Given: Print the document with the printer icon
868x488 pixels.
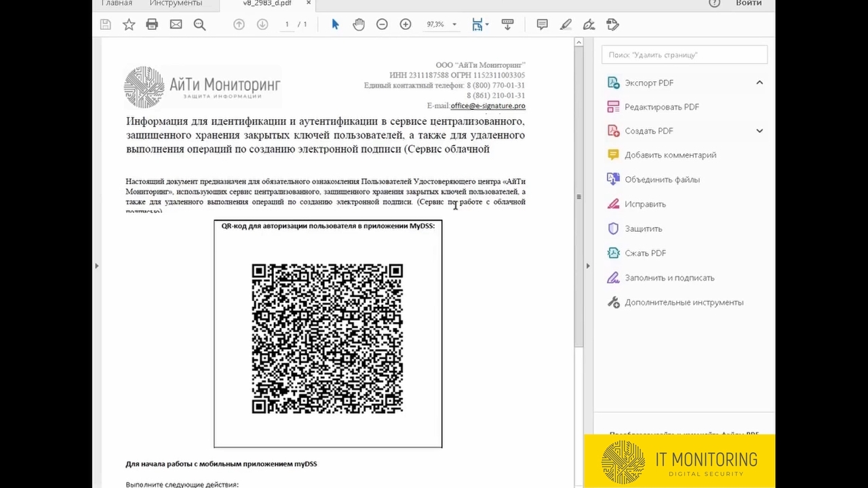Looking at the screenshot, I should pyautogui.click(x=152, y=24).
